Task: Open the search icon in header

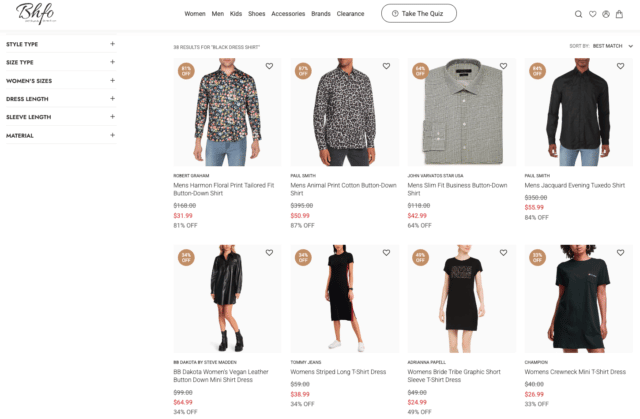Action: tap(578, 14)
